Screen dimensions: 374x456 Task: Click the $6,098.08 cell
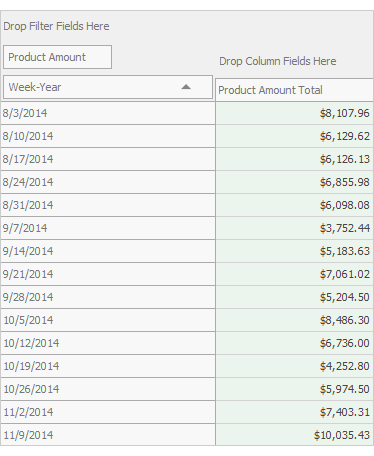click(x=294, y=205)
